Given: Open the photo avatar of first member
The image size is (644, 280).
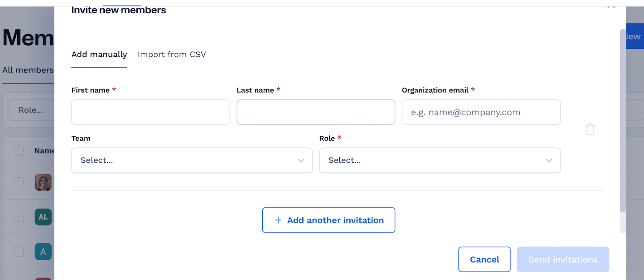Looking at the screenshot, I should (x=43, y=182).
